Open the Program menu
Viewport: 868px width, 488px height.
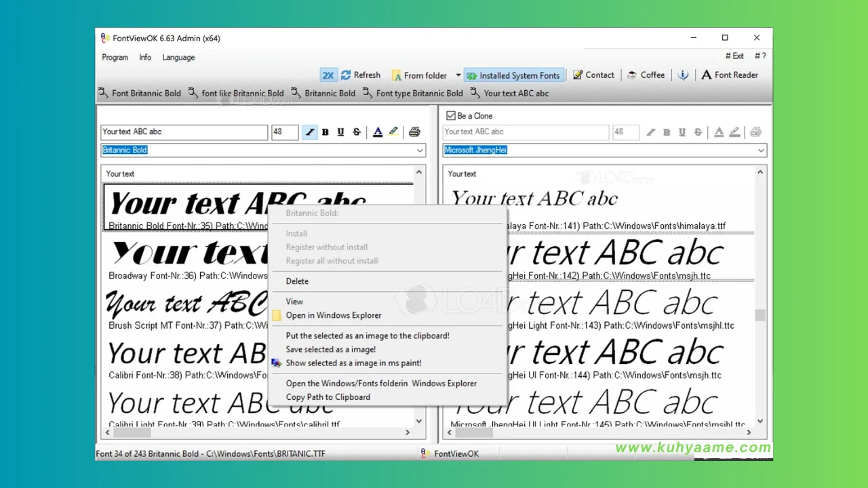tap(115, 58)
